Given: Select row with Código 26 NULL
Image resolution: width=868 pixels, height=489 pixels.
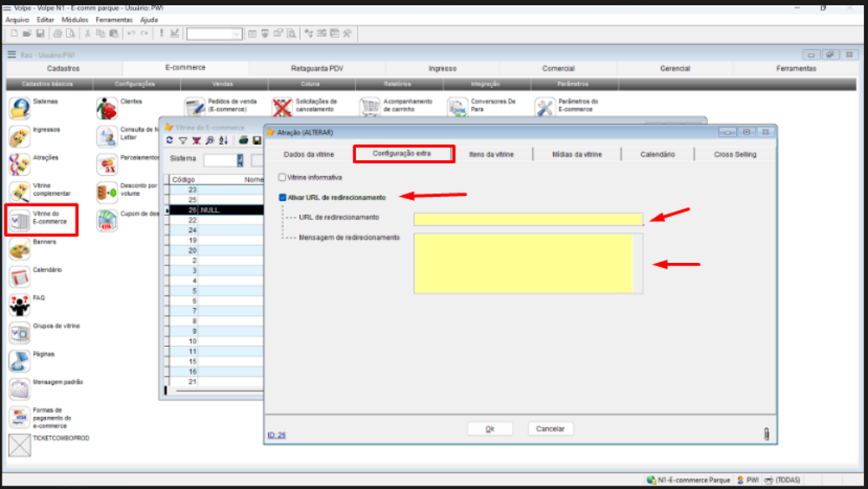Looking at the screenshot, I should point(216,210).
